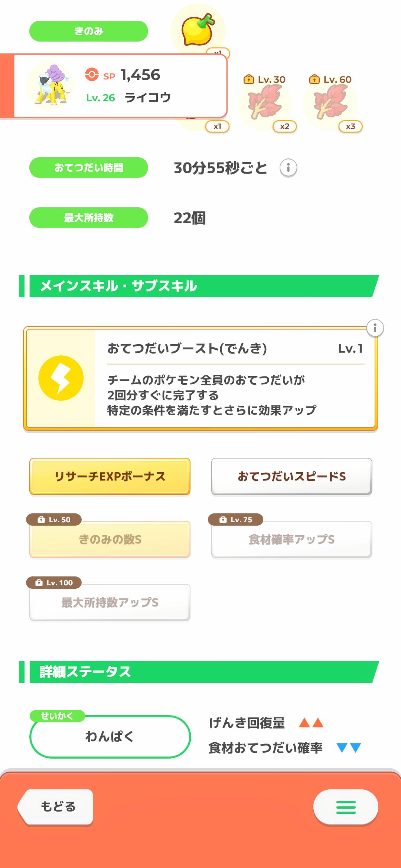Select the リサーチEXPボーナス sub skill
This screenshot has height=868, width=401.
click(x=110, y=477)
